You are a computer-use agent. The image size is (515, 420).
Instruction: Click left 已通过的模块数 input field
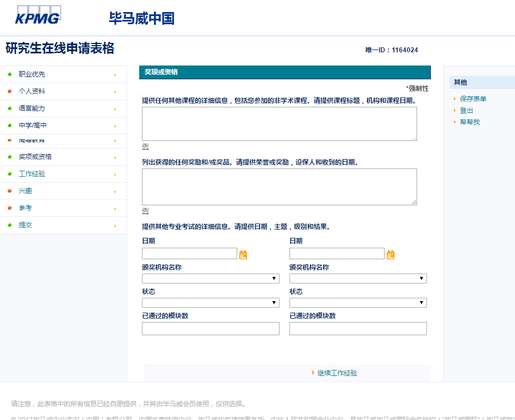[x=211, y=329]
